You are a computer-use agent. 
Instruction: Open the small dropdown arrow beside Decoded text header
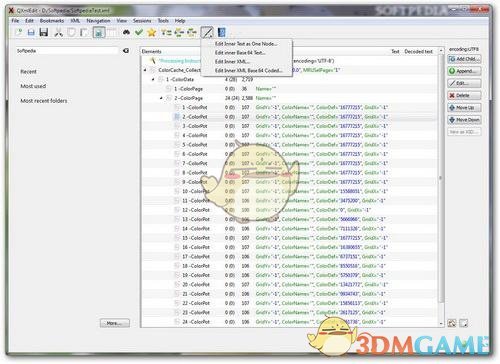pyautogui.click(x=441, y=51)
